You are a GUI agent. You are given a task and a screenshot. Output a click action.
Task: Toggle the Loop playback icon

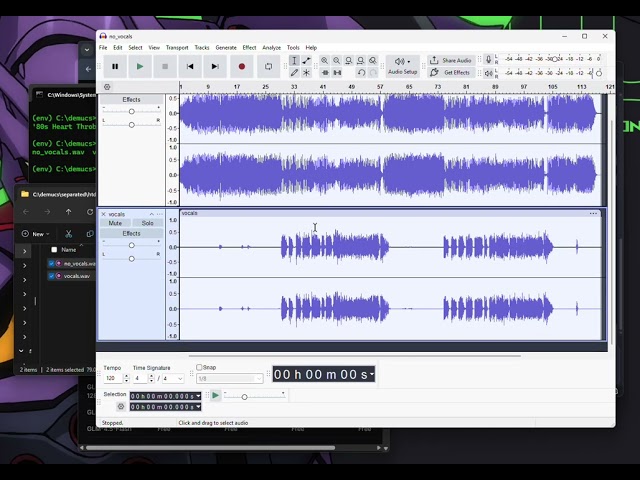point(268,67)
